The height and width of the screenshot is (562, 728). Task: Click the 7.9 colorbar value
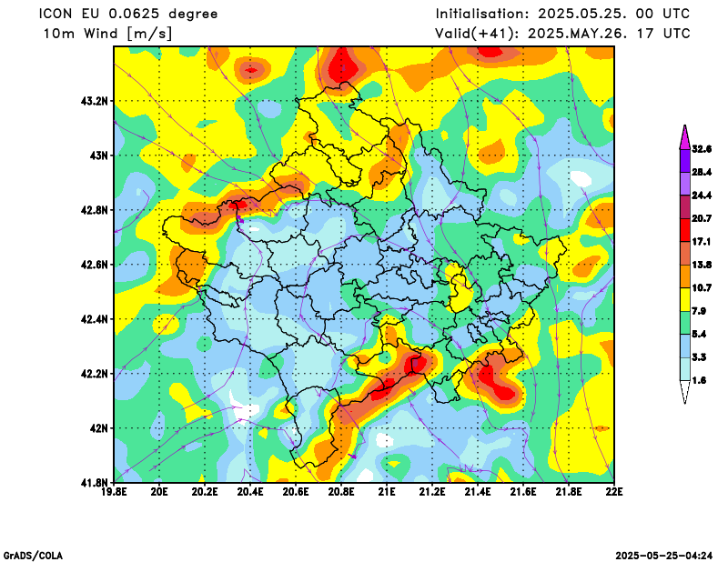click(x=699, y=311)
